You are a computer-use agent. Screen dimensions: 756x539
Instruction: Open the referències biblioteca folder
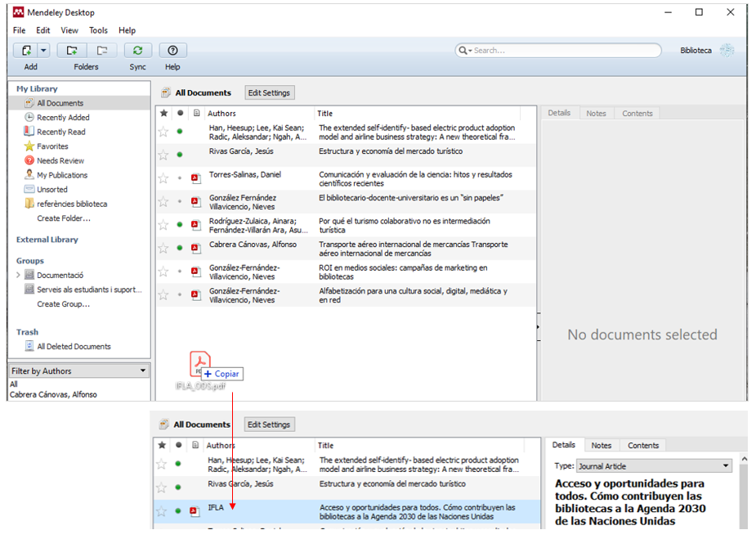(x=72, y=204)
